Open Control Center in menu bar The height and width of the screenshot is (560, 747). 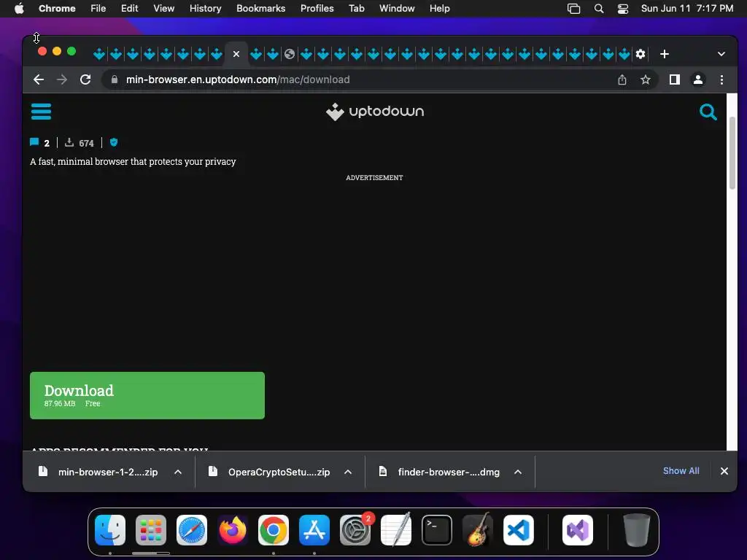pyautogui.click(x=623, y=9)
